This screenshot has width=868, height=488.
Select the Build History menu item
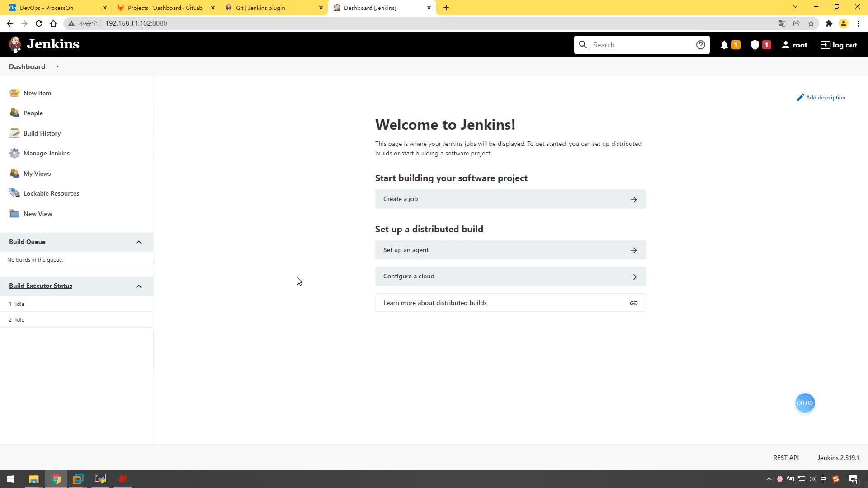coord(42,133)
